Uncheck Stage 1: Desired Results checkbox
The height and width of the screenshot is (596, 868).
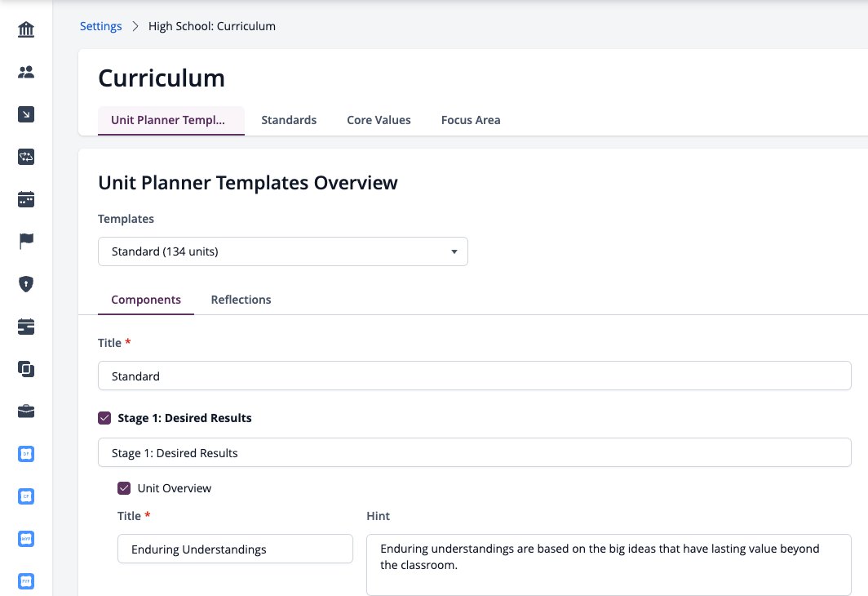click(104, 418)
